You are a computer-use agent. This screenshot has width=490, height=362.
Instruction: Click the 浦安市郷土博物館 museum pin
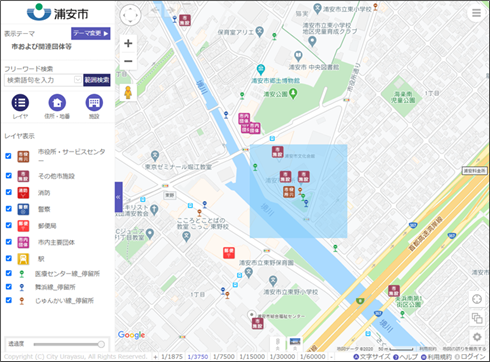coord(261,70)
